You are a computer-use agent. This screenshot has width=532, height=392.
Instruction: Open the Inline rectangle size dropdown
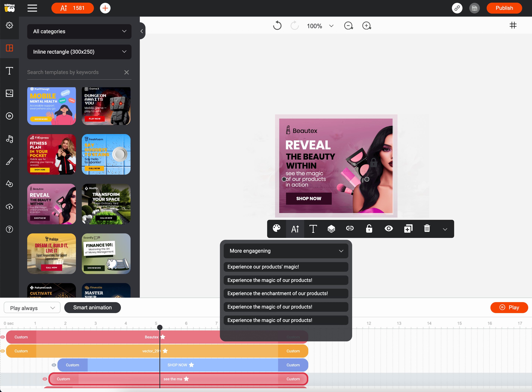point(79,52)
